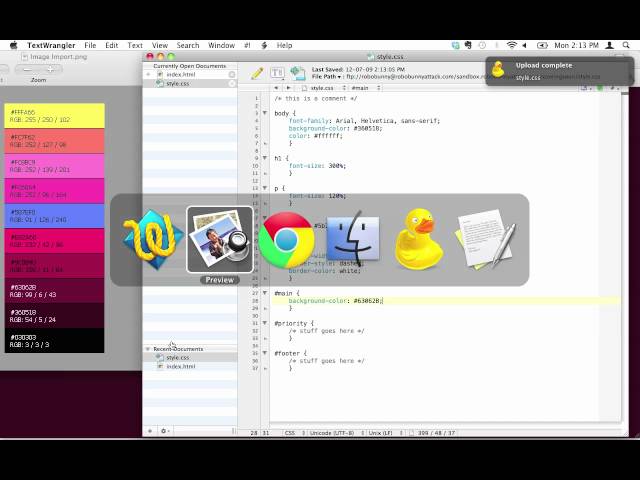Choose the Finder icon in app switcher
Image resolution: width=640 pixels, height=480 pixels.
(353, 238)
